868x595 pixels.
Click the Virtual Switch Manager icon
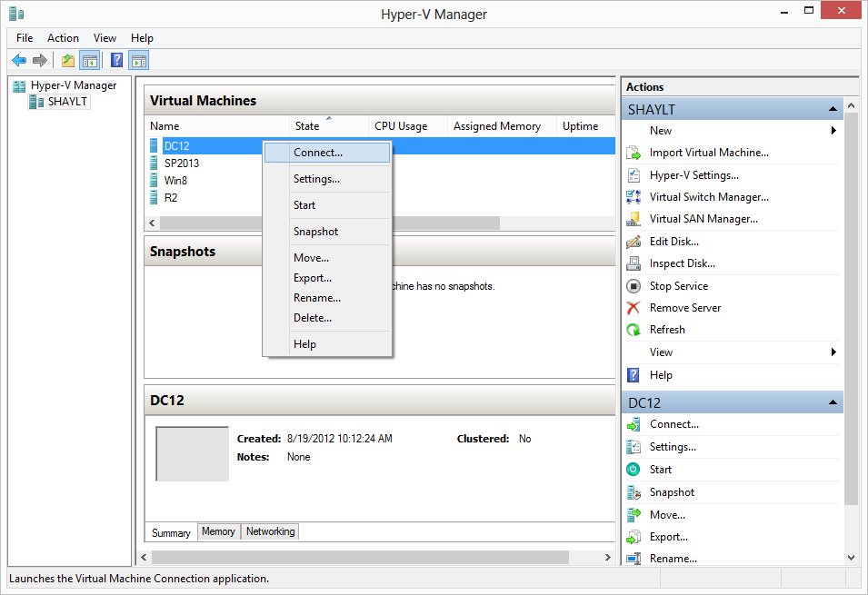[x=634, y=197]
